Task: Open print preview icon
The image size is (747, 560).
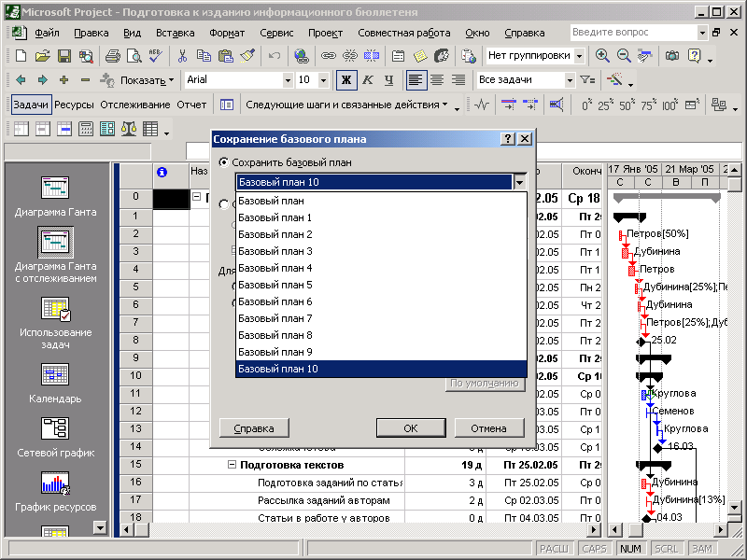Action: pos(134,56)
